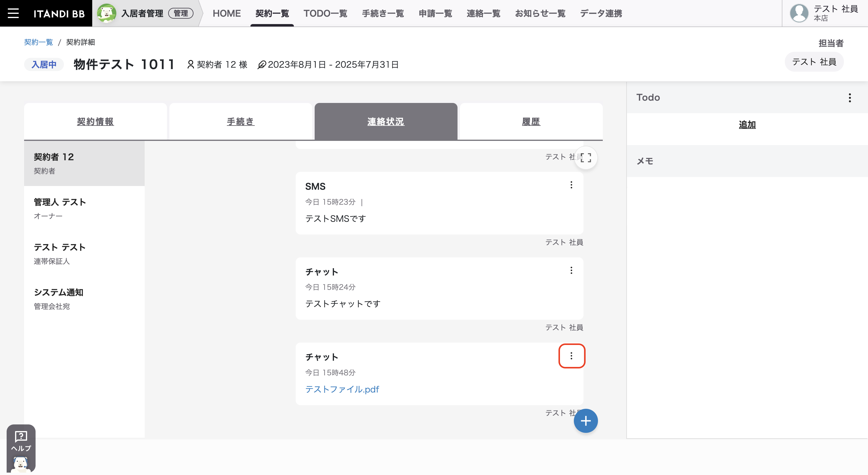
Task: Open データ連携 in the top navigation
Action: (601, 14)
